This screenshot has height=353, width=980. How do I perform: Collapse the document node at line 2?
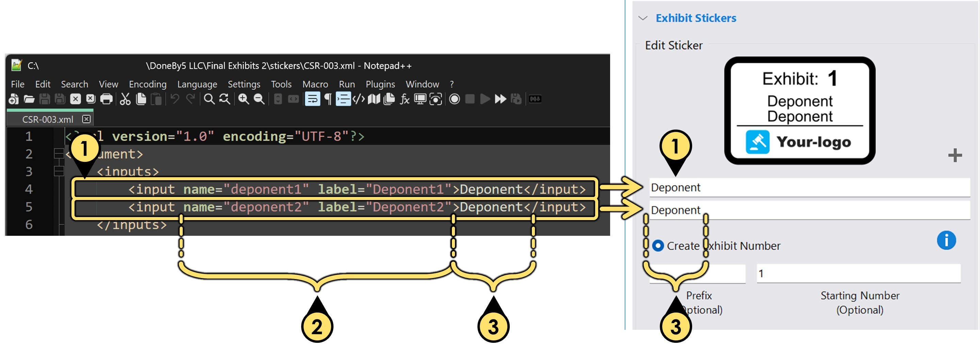point(59,153)
